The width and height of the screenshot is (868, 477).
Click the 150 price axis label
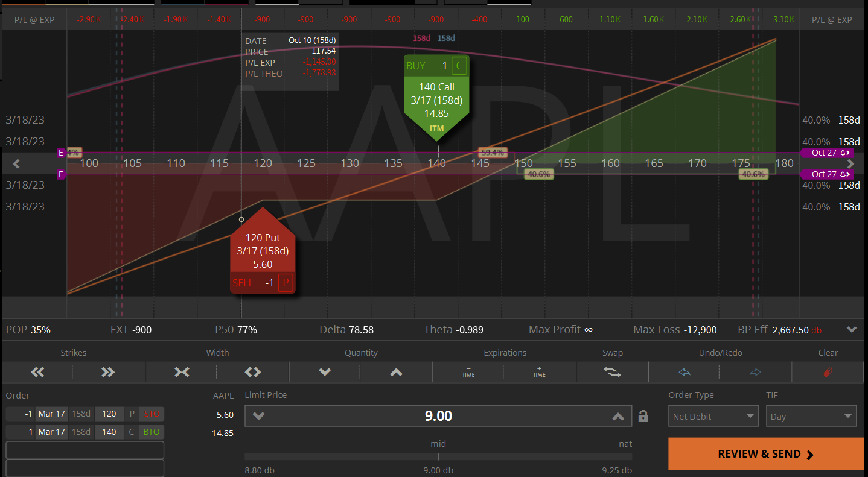click(523, 163)
